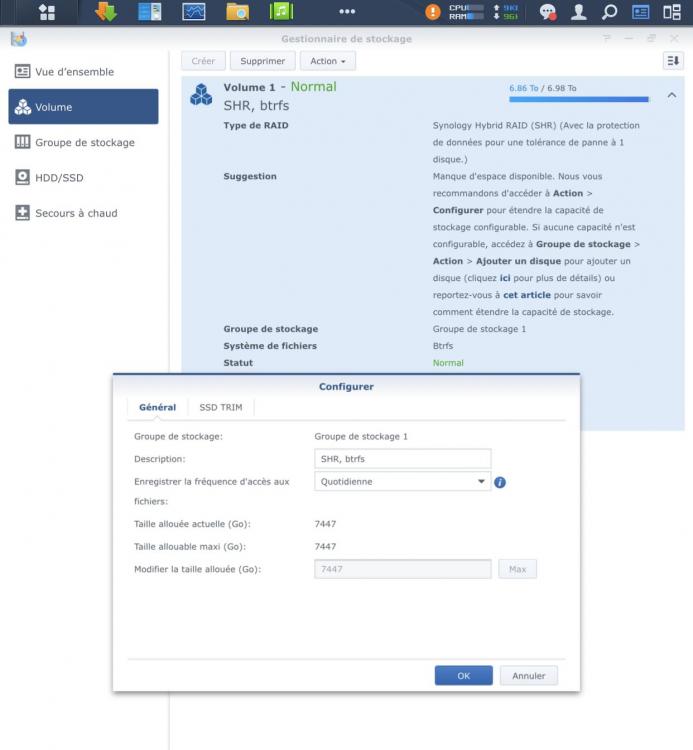Screen dimensions: 693x750
Task: Open Resource Monitor taskbar icon
Action: click(x=194, y=12)
